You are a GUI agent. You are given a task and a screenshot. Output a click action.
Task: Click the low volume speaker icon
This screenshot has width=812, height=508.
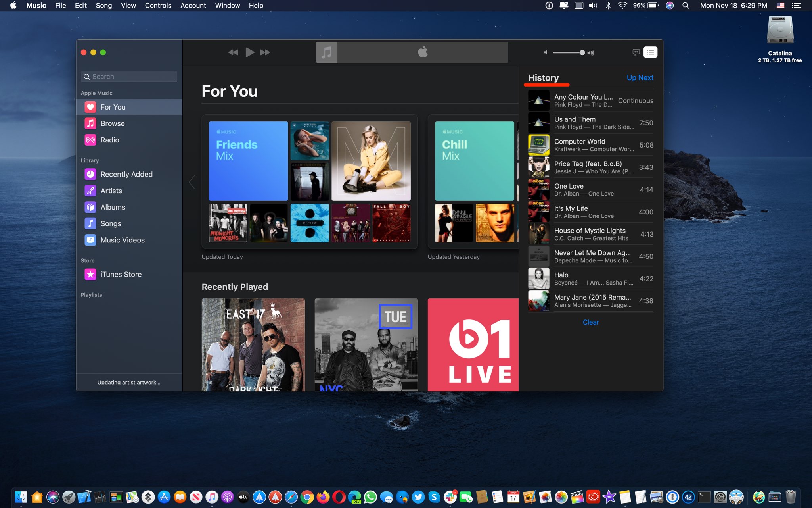[x=545, y=52]
